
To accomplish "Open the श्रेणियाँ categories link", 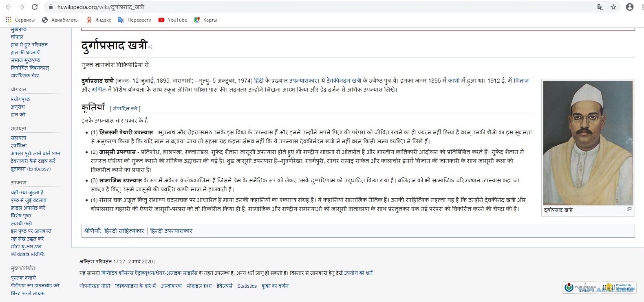I will tap(92, 231).
